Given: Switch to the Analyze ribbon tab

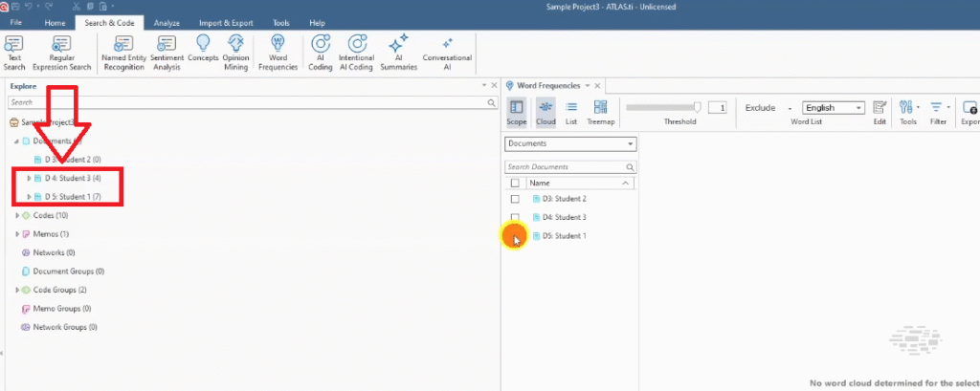Looking at the screenshot, I should click(x=169, y=22).
